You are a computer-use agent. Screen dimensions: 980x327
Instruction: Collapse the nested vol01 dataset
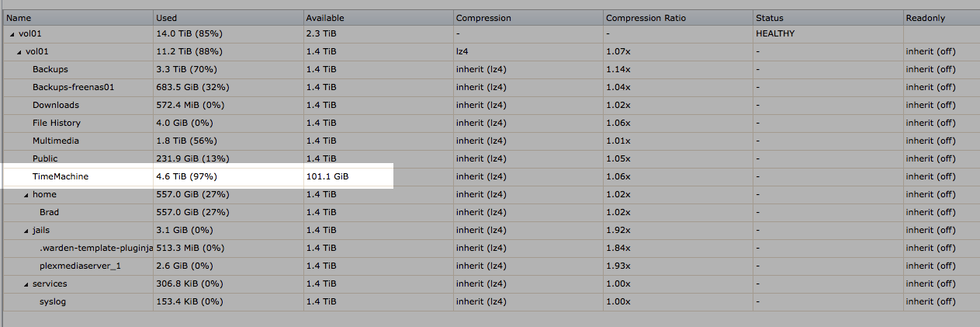pos(20,52)
